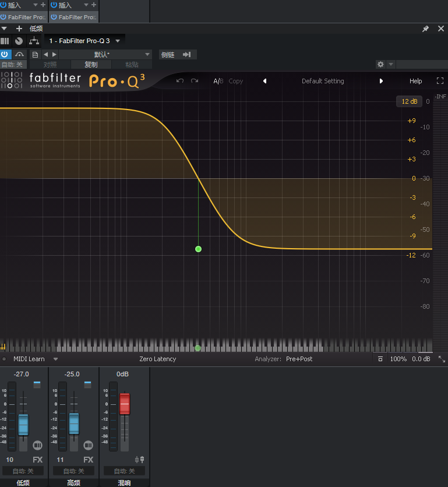Open Pro-Q Help menu
The height and width of the screenshot is (487, 448).
415,81
